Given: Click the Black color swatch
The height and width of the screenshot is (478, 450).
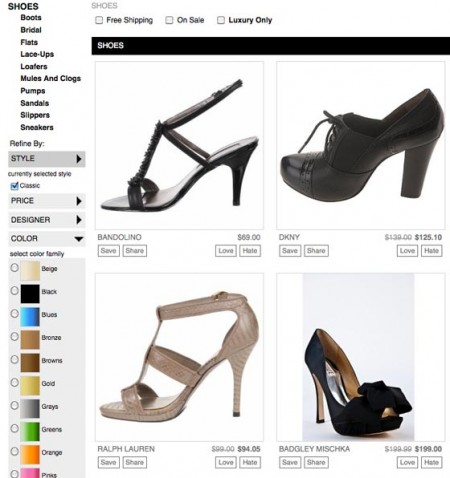Looking at the screenshot, I should [30, 294].
